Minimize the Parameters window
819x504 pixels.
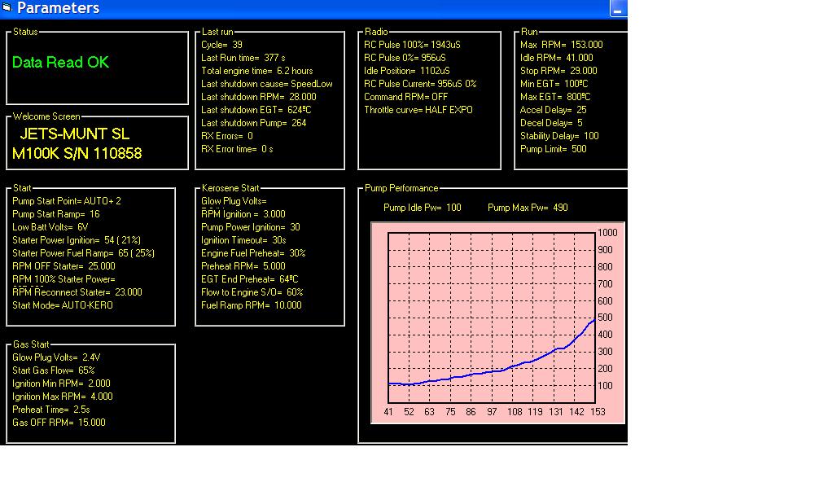pyautogui.click(x=618, y=9)
